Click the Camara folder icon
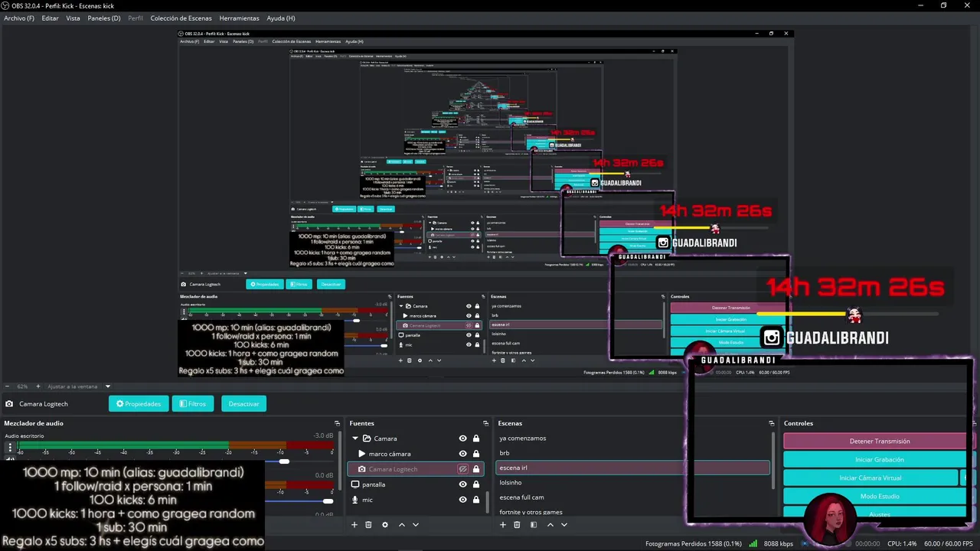This screenshot has height=551, width=980. (367, 439)
